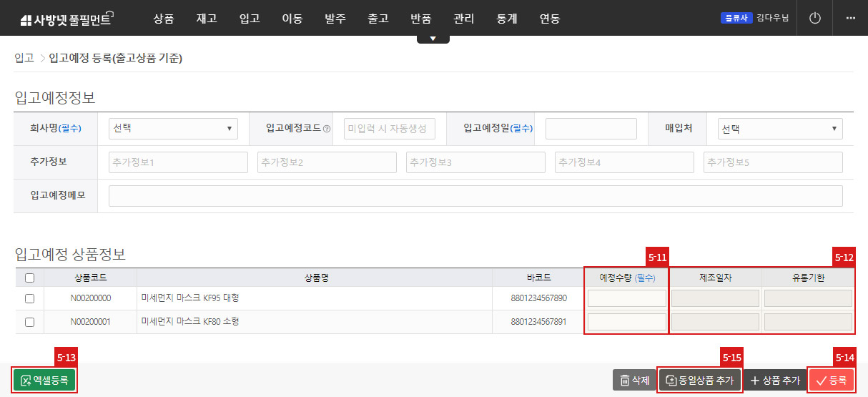The image size is (868, 397).
Task: Click 제조일자 field for KF95 대형 row
Action: (x=716, y=298)
